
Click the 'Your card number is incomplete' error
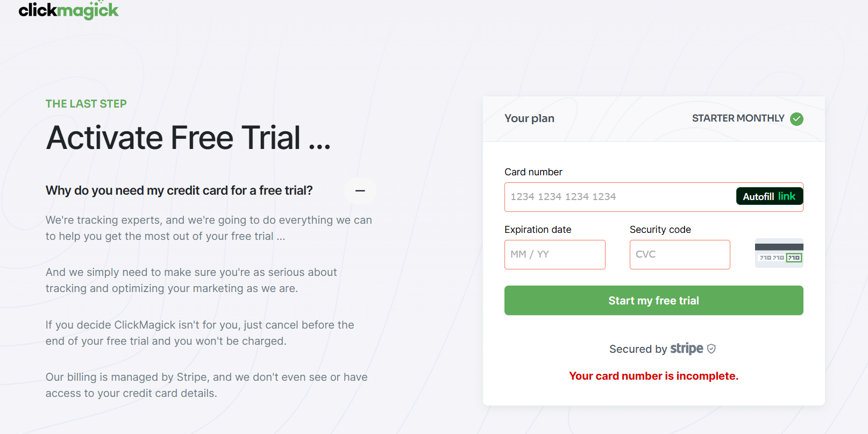[654, 376]
